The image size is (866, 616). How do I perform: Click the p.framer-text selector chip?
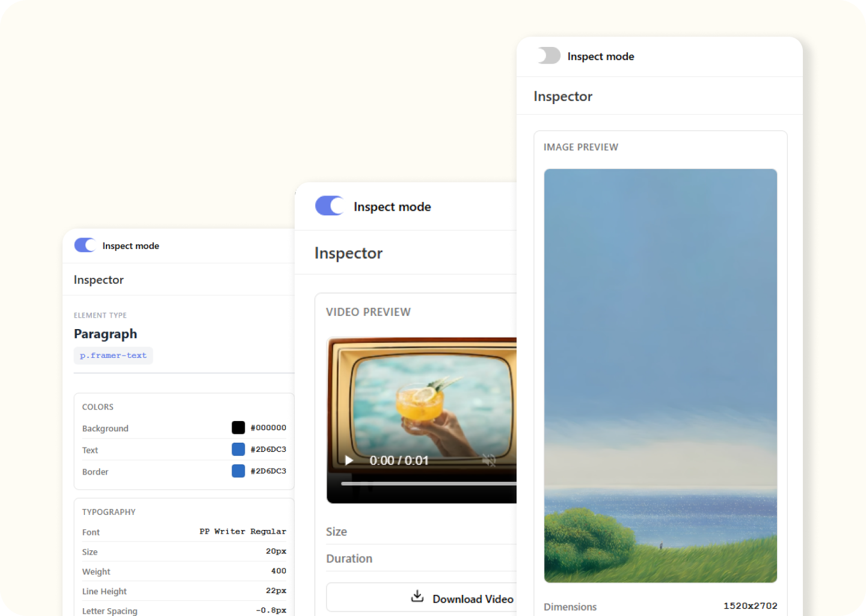[113, 356]
